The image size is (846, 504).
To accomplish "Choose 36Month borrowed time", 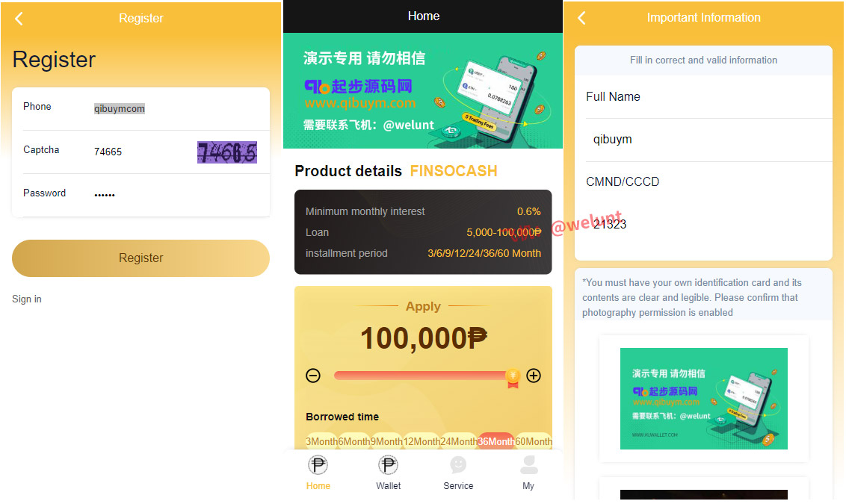I will click(495, 441).
